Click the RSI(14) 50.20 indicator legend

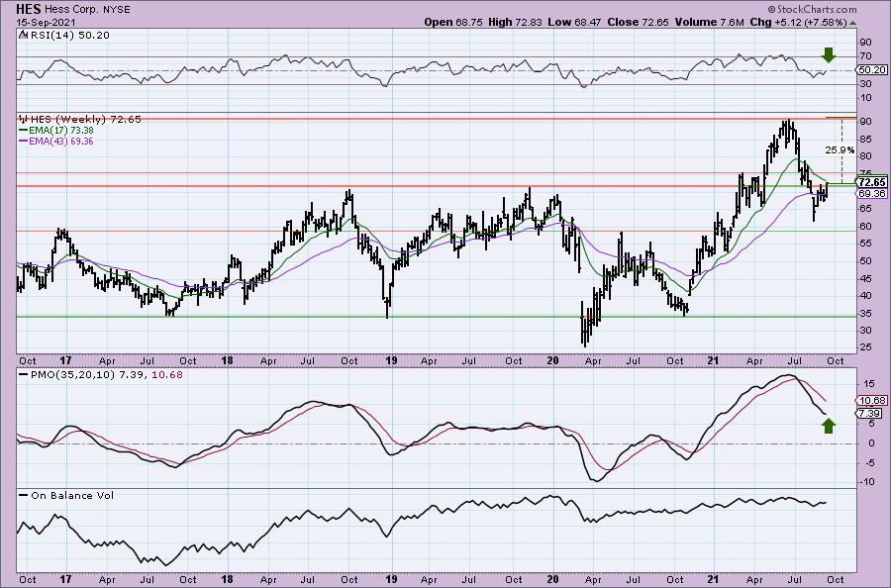[x=68, y=36]
